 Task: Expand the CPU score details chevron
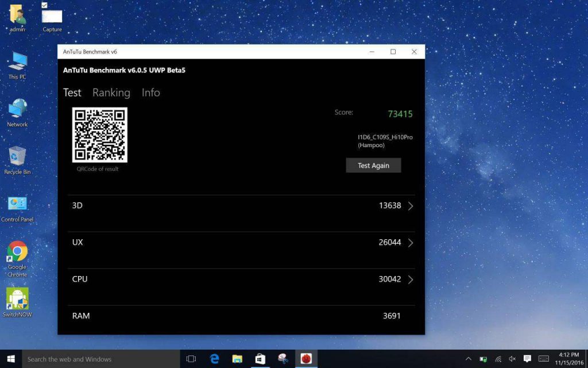(411, 279)
